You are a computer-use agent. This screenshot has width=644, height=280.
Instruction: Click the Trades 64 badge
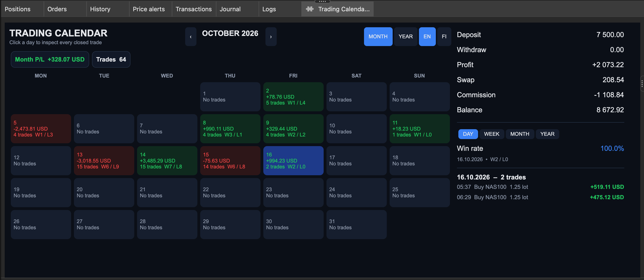tap(111, 59)
